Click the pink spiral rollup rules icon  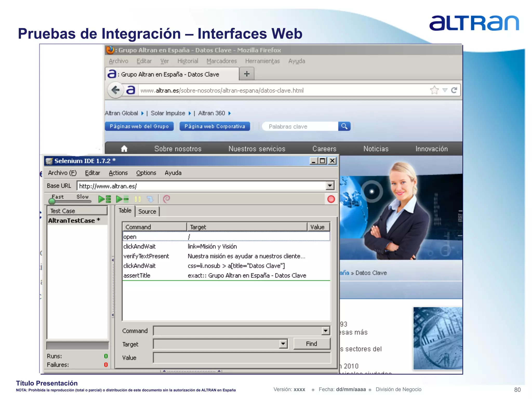tap(166, 199)
